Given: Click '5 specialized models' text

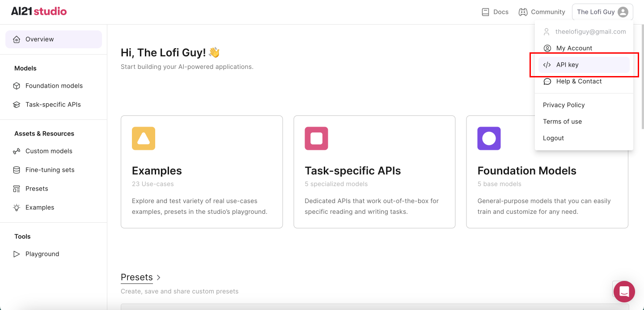Looking at the screenshot, I should [x=336, y=184].
